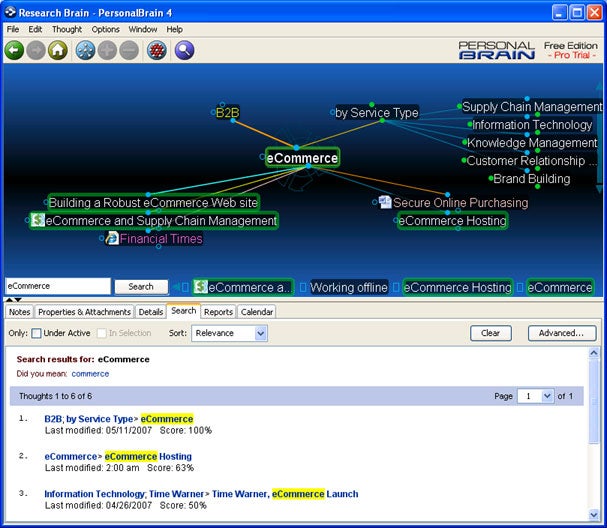
Task: Click parent gate circle above eCommerce thought
Action: click(x=296, y=147)
